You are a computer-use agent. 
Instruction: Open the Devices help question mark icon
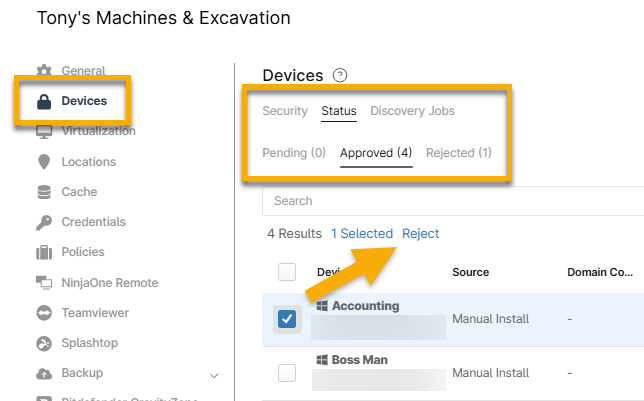click(x=340, y=76)
